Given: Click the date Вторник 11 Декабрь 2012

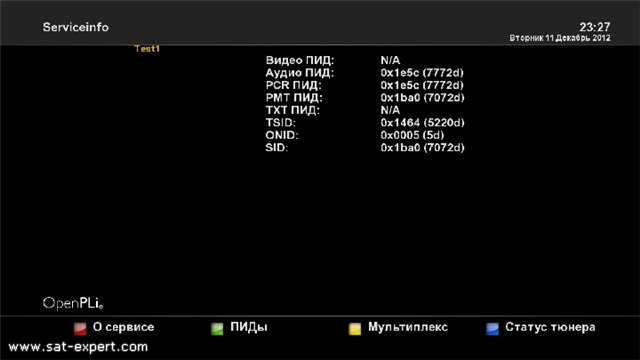Looking at the screenshot, I should 560,38.
